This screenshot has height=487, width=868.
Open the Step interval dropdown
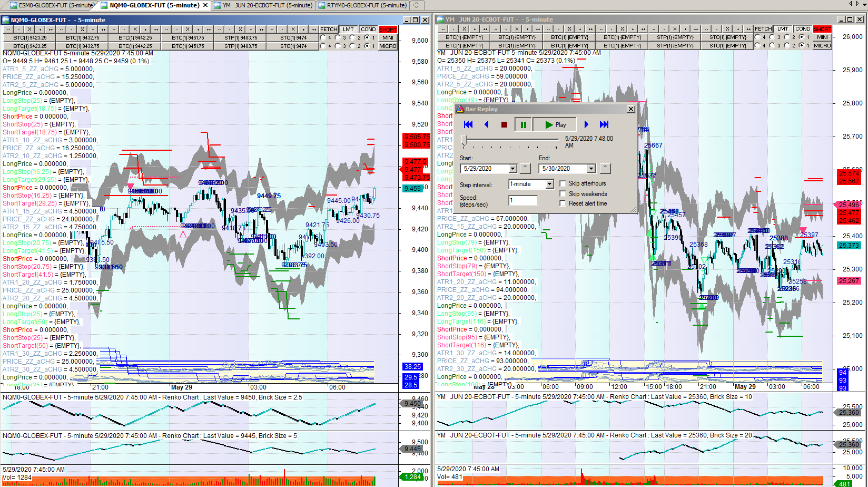click(x=549, y=184)
